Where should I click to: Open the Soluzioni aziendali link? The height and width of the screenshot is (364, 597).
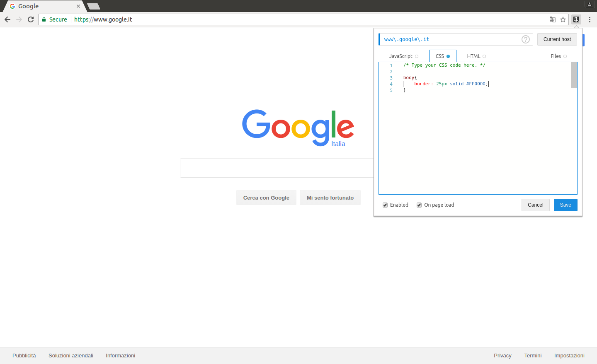tap(71, 356)
